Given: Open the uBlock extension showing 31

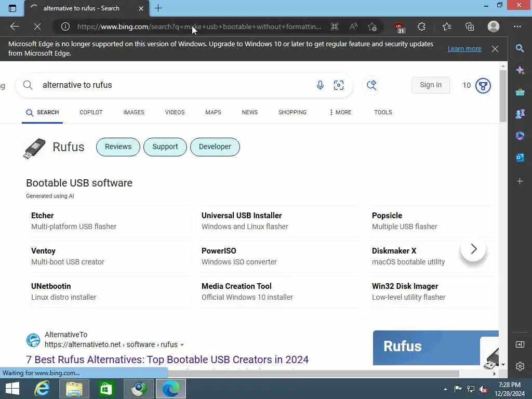Looking at the screenshot, I should pos(399,27).
